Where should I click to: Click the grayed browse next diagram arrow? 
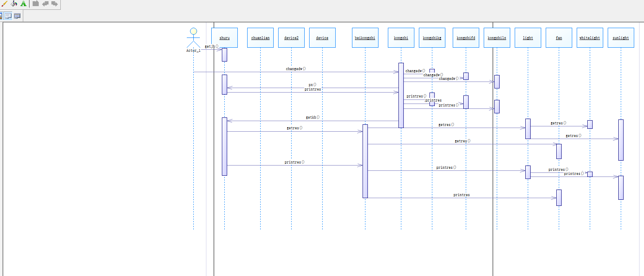point(54,4)
